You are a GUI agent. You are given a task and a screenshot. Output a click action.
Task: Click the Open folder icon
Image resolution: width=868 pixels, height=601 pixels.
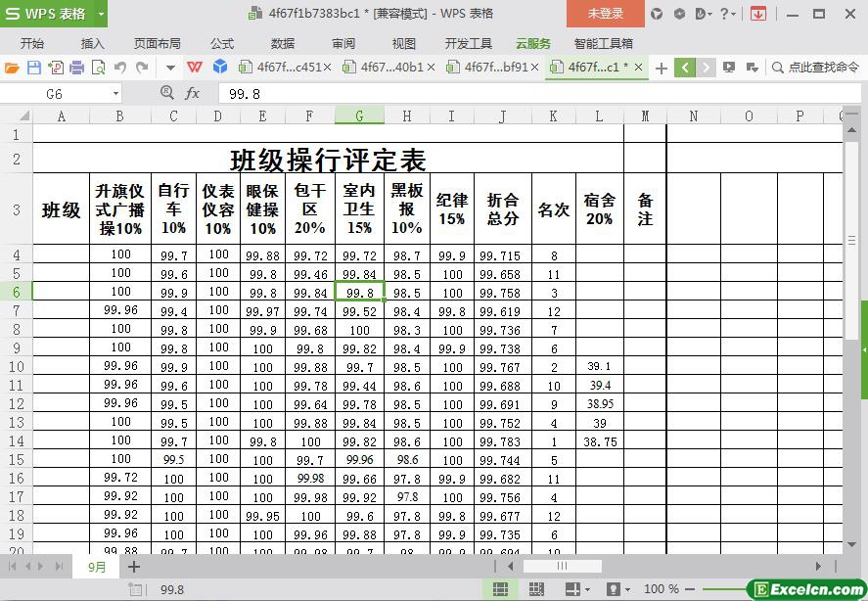[12, 68]
